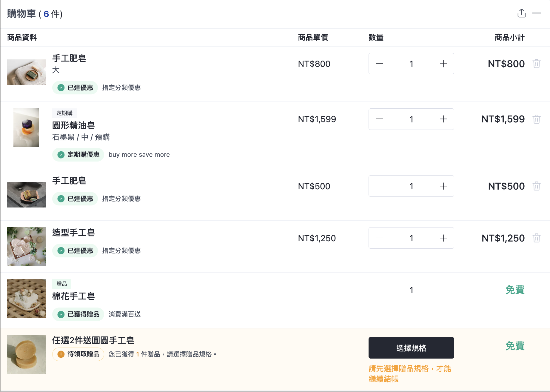Click 已達優惠 badge under 造型手工皂

[75, 251]
